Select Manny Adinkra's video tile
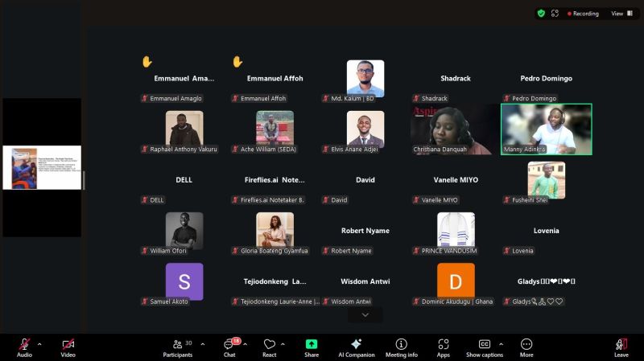 (547, 129)
